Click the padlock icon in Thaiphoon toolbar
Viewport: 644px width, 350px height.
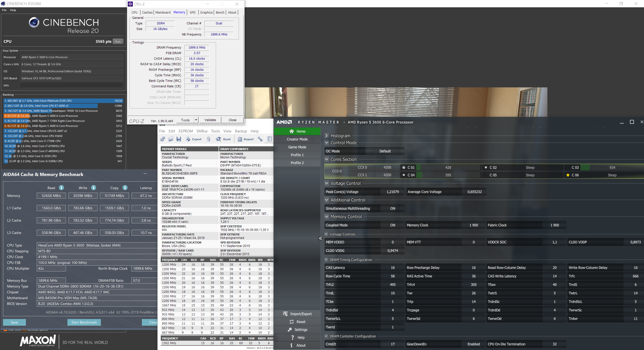pyautogui.click(x=209, y=139)
